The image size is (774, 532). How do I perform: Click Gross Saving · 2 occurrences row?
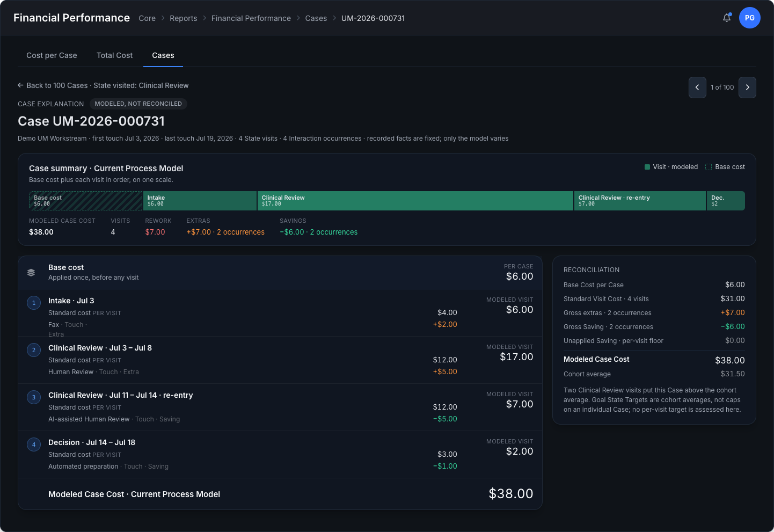pos(654,326)
